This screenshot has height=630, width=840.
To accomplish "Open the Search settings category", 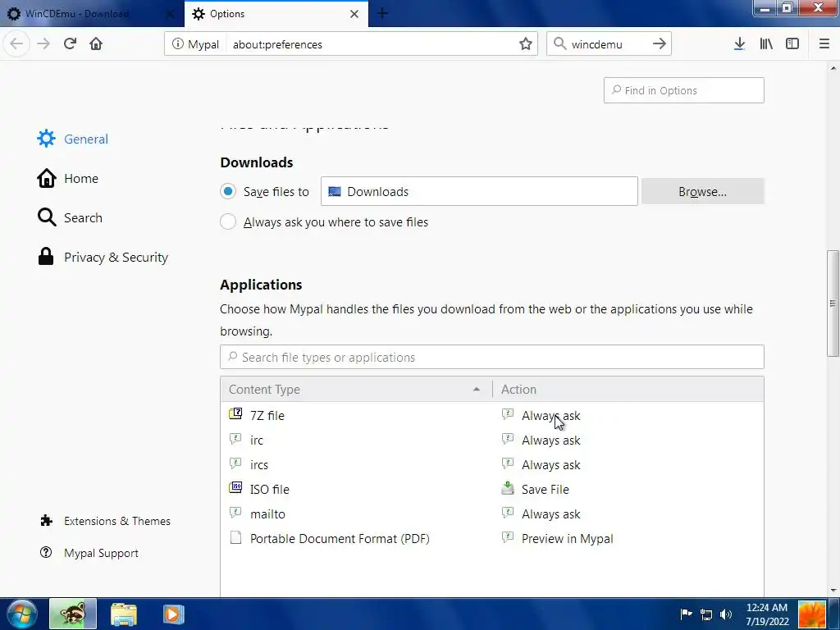I will pyautogui.click(x=70, y=217).
